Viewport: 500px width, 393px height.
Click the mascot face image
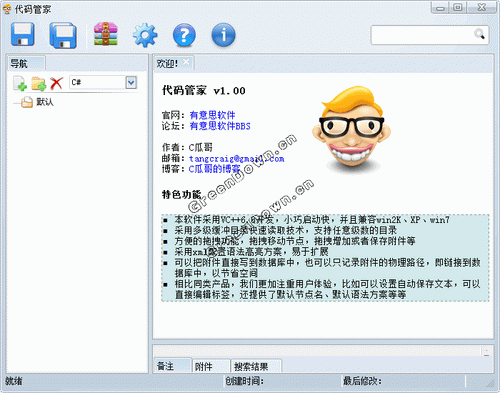coord(351,130)
